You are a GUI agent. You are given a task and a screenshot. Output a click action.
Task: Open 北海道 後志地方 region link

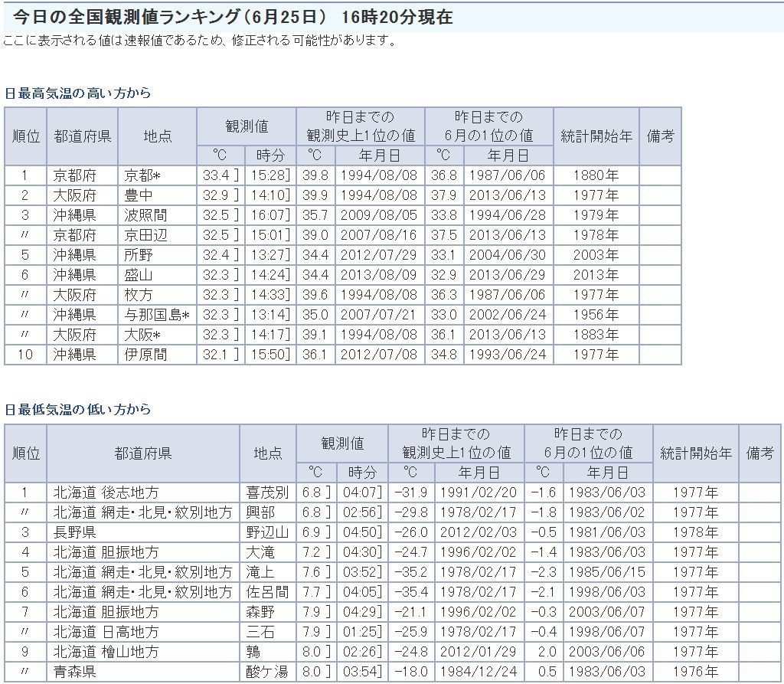106,493
